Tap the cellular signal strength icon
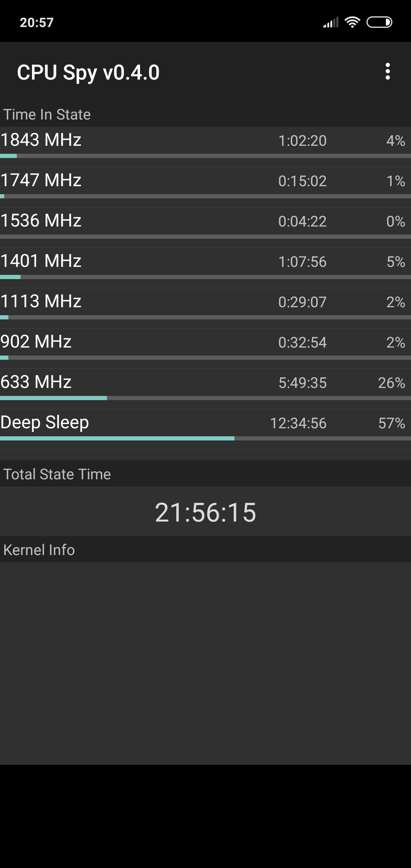The height and width of the screenshot is (868, 411). click(331, 22)
